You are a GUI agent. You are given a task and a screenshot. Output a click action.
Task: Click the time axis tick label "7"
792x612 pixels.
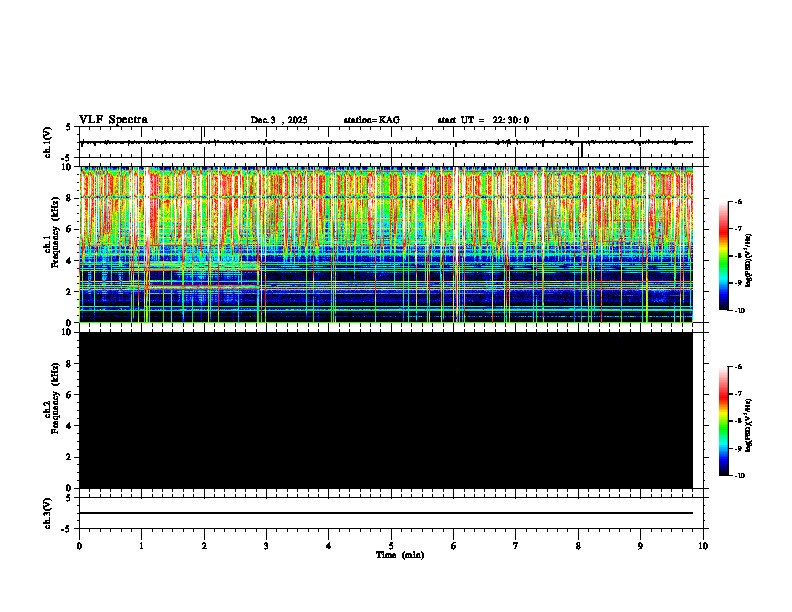[516, 546]
